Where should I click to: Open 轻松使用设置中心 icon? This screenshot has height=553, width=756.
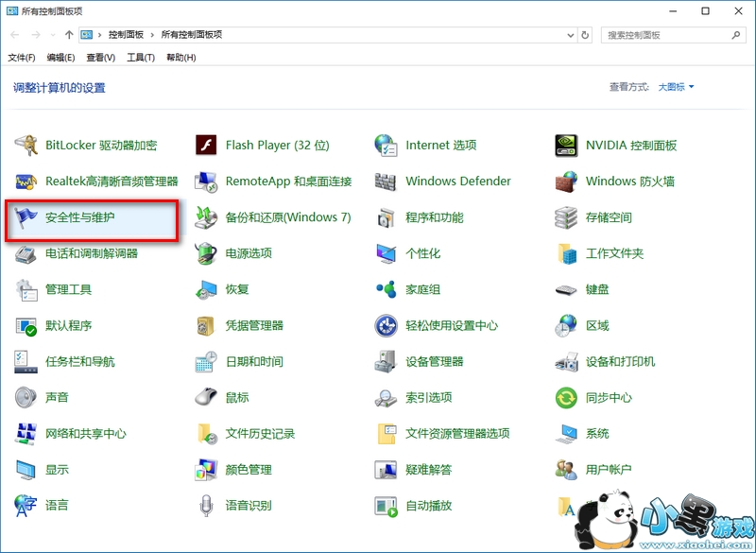[x=386, y=326]
